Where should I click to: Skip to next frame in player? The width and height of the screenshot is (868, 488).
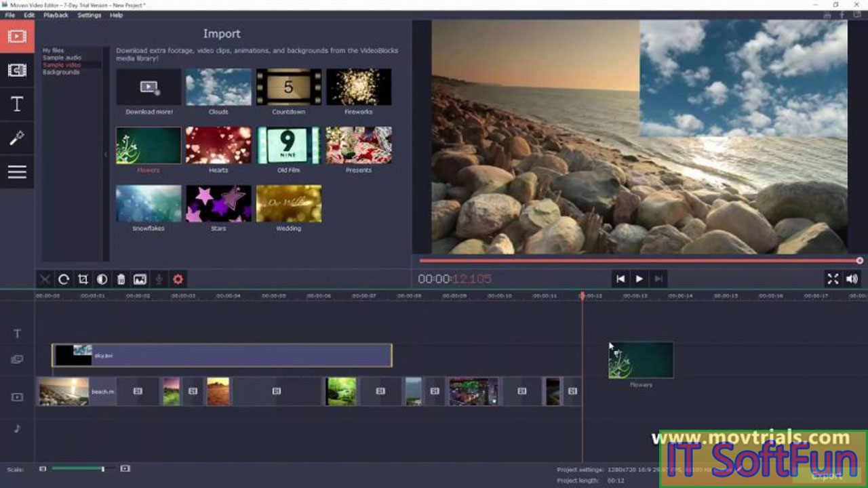pos(658,279)
